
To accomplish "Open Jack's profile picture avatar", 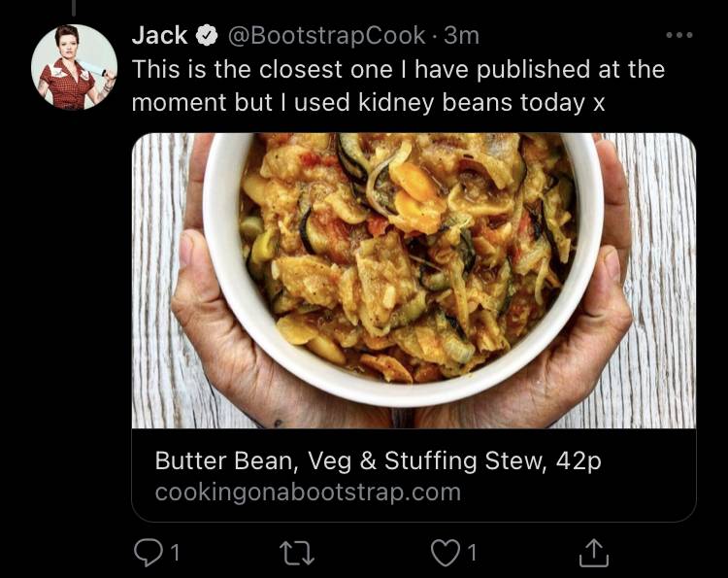I will coord(74,67).
